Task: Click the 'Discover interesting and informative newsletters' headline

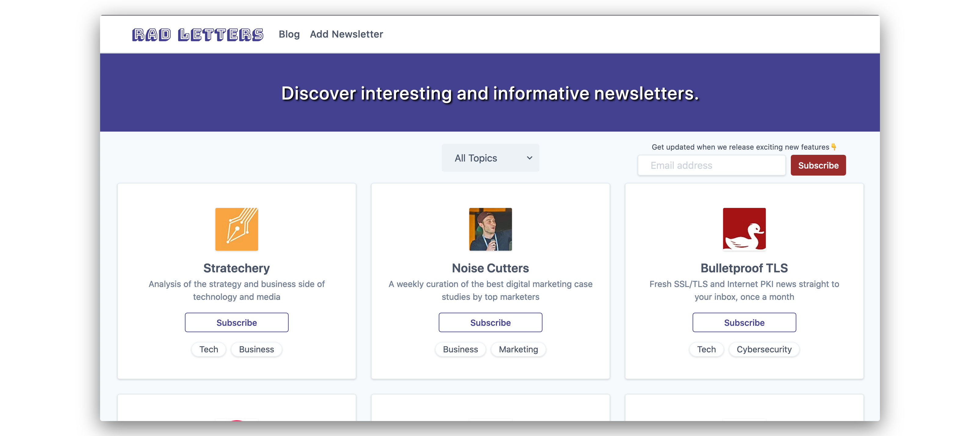Action: coord(490,93)
